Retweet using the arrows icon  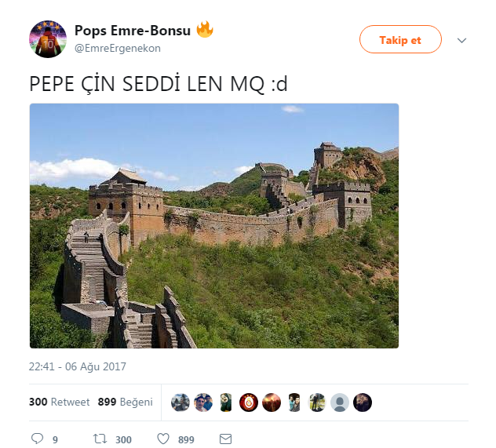(x=100, y=439)
